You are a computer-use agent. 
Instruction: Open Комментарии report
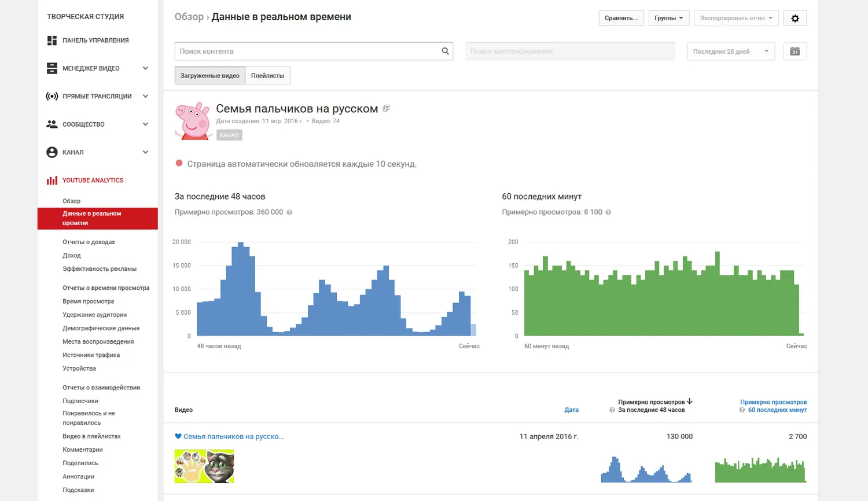tap(83, 450)
